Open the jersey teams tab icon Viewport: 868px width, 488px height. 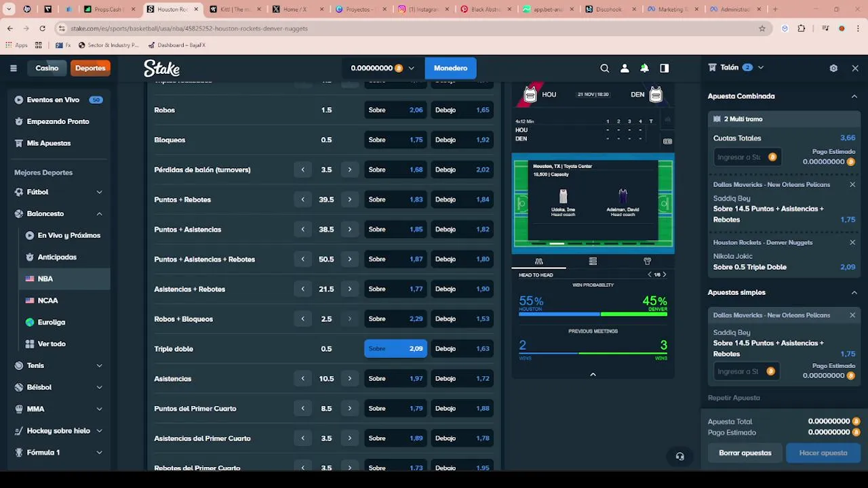coord(647,261)
